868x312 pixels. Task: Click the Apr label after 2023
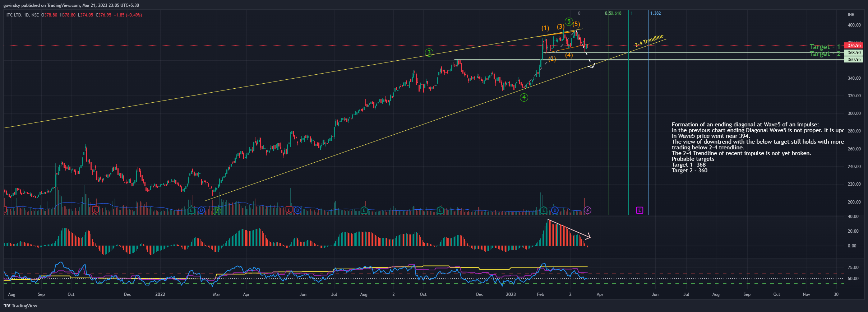pyautogui.click(x=600, y=294)
